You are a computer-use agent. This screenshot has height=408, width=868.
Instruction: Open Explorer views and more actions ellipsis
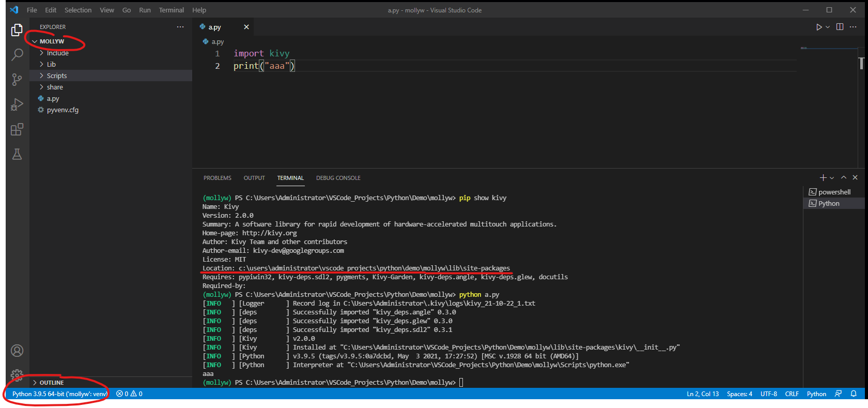pyautogui.click(x=180, y=27)
